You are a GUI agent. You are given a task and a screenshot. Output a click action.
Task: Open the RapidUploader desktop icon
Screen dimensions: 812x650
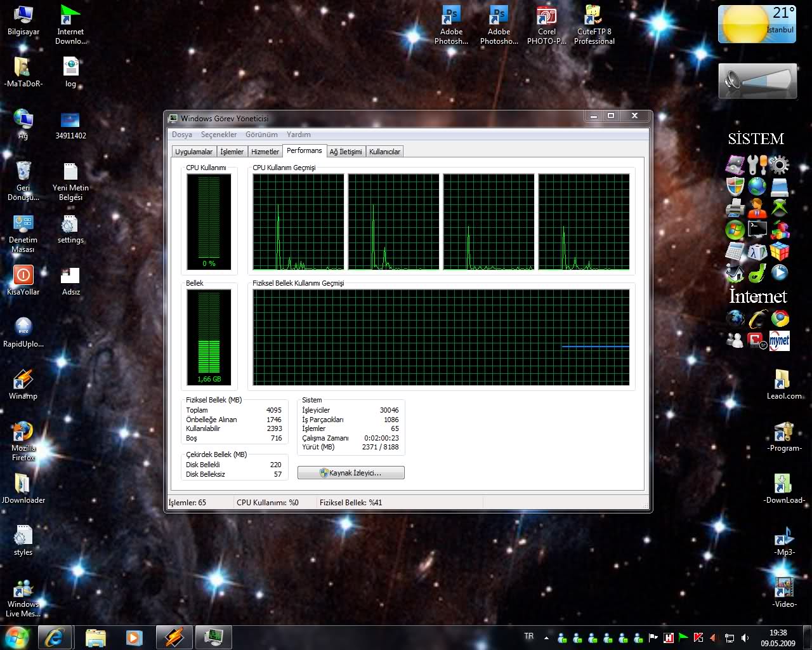[23, 332]
